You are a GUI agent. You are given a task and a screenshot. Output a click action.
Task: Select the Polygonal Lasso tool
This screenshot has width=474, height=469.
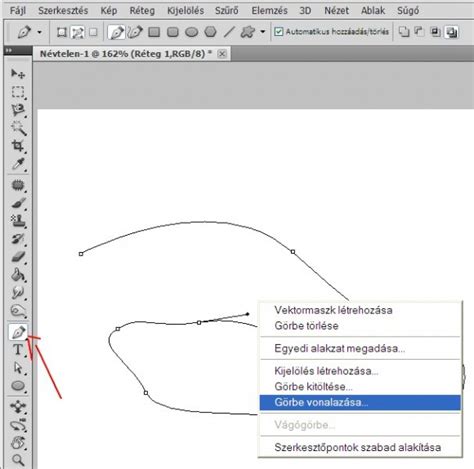(18, 110)
